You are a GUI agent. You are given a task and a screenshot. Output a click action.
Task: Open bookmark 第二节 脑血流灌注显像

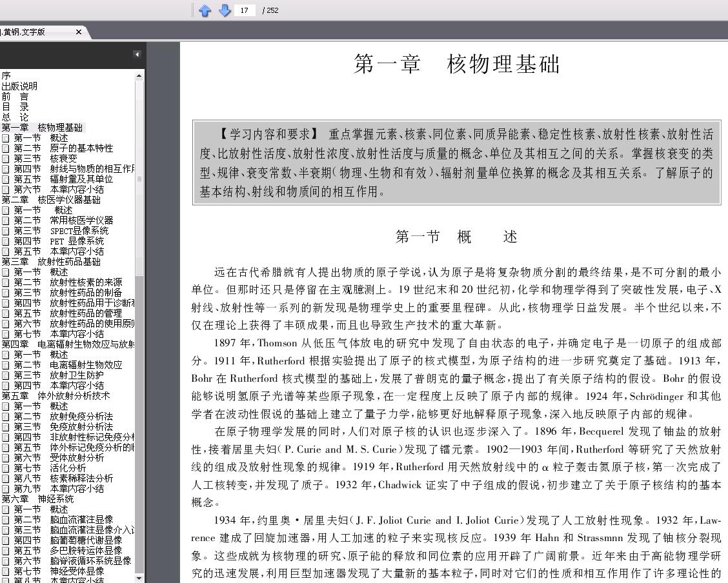63,519
